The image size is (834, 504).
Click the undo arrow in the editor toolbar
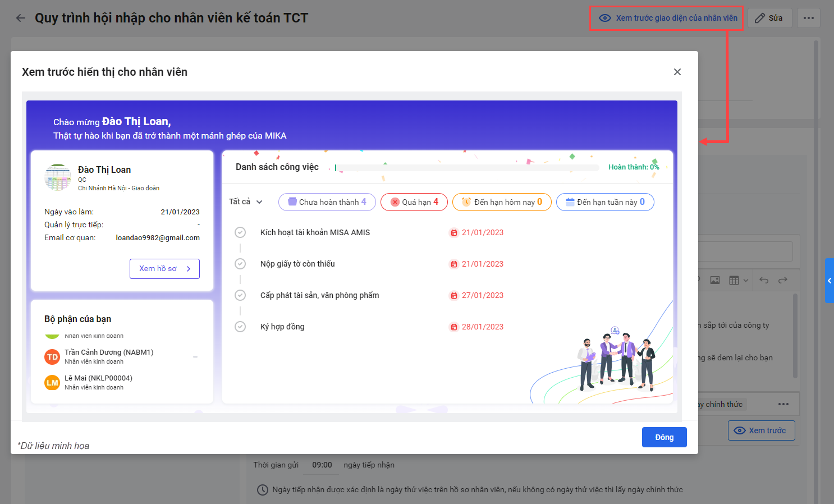click(763, 280)
